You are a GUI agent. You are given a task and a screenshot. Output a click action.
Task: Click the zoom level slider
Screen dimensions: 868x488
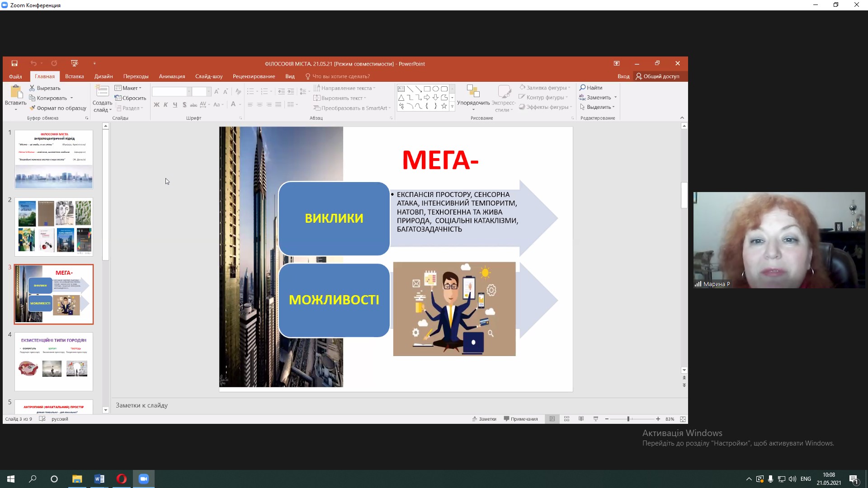coord(628,419)
